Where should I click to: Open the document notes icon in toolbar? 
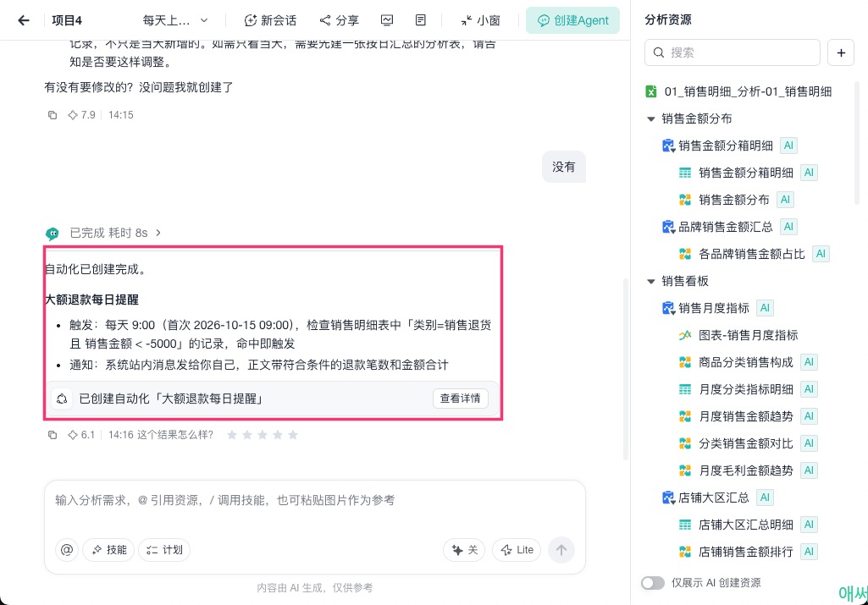coord(421,20)
